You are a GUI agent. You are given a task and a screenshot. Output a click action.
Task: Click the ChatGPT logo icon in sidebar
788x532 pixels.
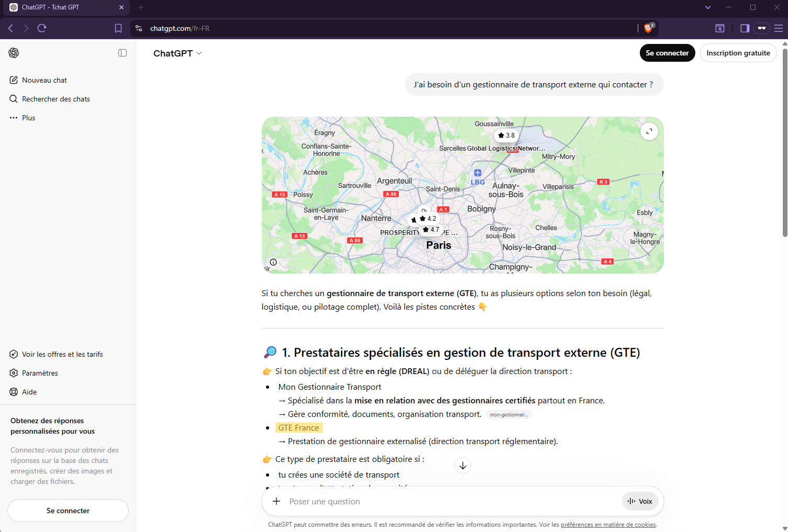14,53
